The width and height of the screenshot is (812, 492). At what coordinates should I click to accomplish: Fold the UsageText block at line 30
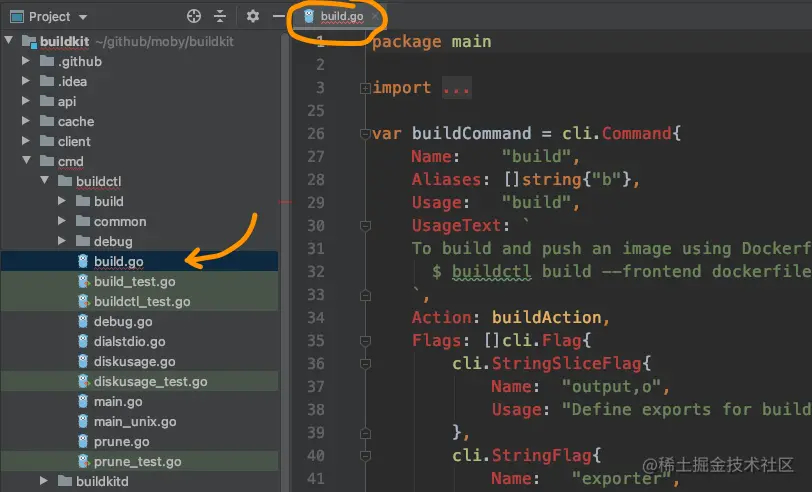click(365, 226)
